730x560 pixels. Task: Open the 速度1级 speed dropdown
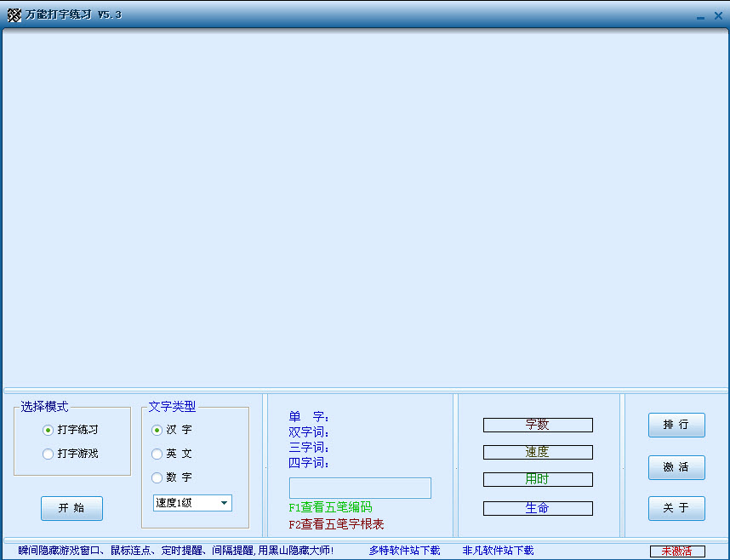[x=192, y=503]
